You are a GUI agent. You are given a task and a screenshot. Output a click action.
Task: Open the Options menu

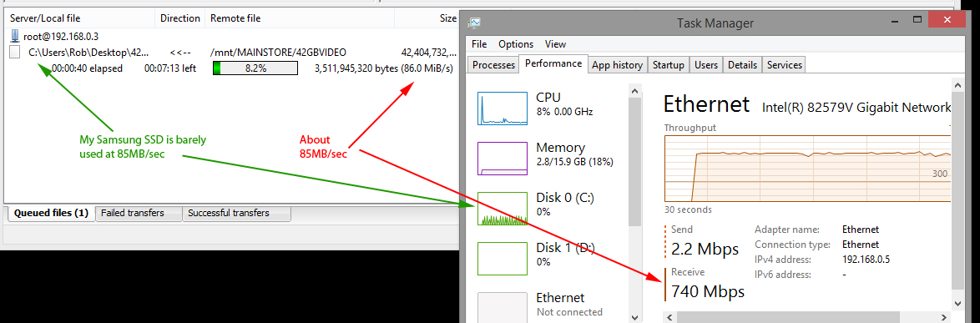[516, 44]
